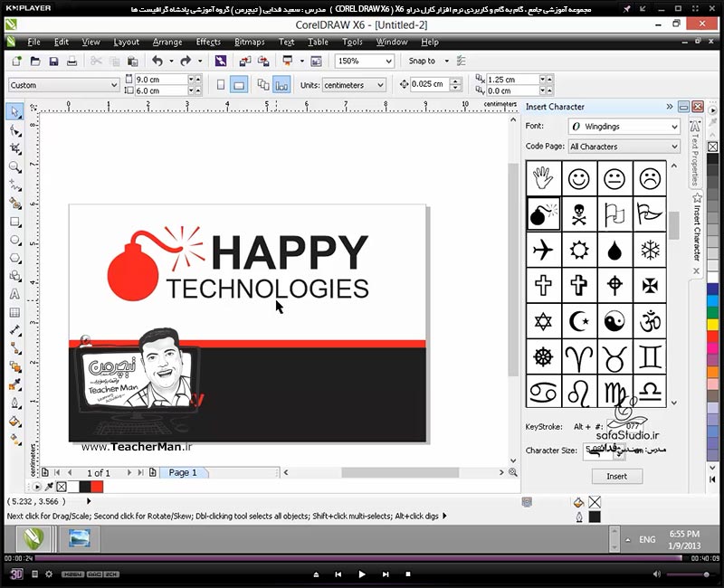Click the ENG language indicator in taskbar
724x588 pixels.
(647, 539)
